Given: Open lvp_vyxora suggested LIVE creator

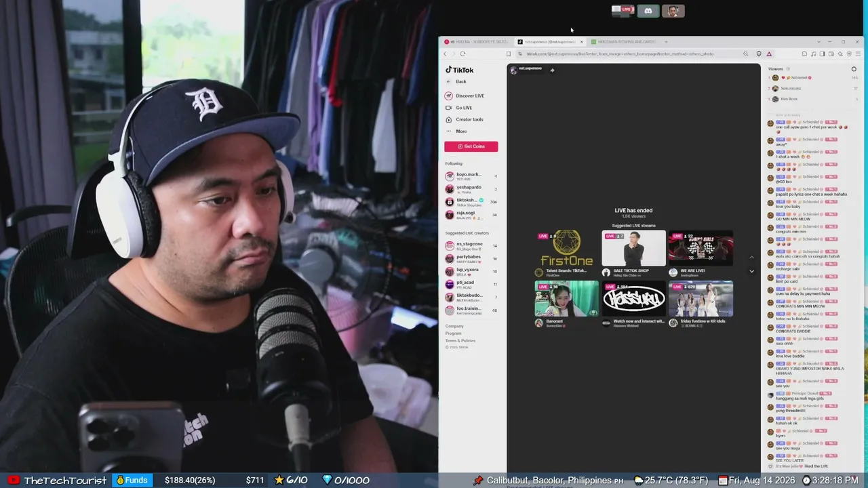Looking at the screenshot, I should (x=471, y=271).
